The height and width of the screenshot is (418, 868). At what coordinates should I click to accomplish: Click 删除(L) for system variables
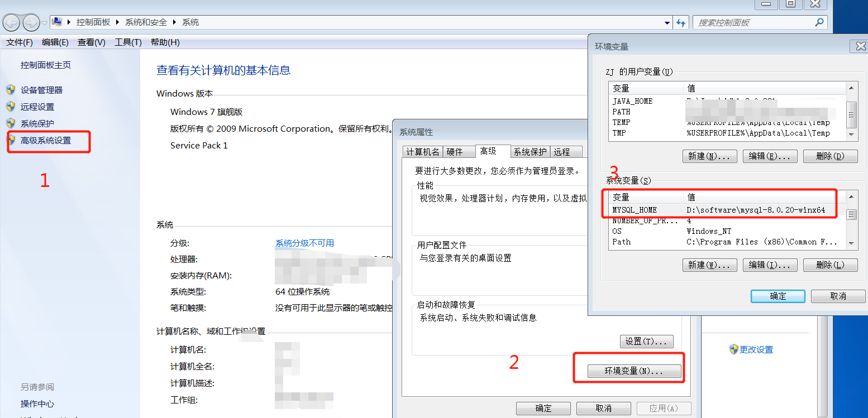[x=830, y=265]
